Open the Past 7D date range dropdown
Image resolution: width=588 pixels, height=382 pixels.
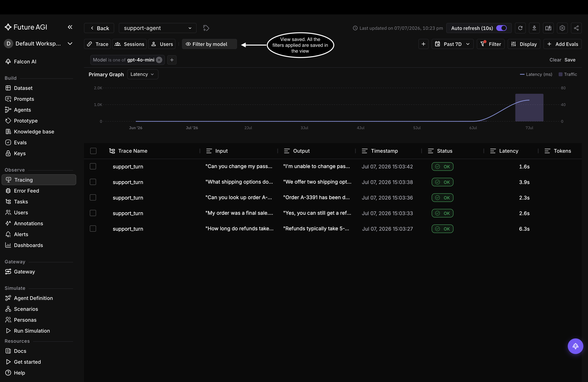[452, 44]
